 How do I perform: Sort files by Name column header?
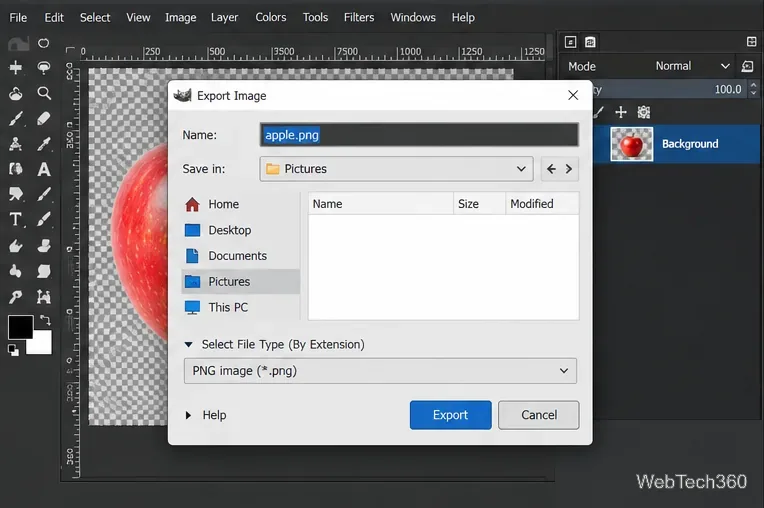(381, 204)
